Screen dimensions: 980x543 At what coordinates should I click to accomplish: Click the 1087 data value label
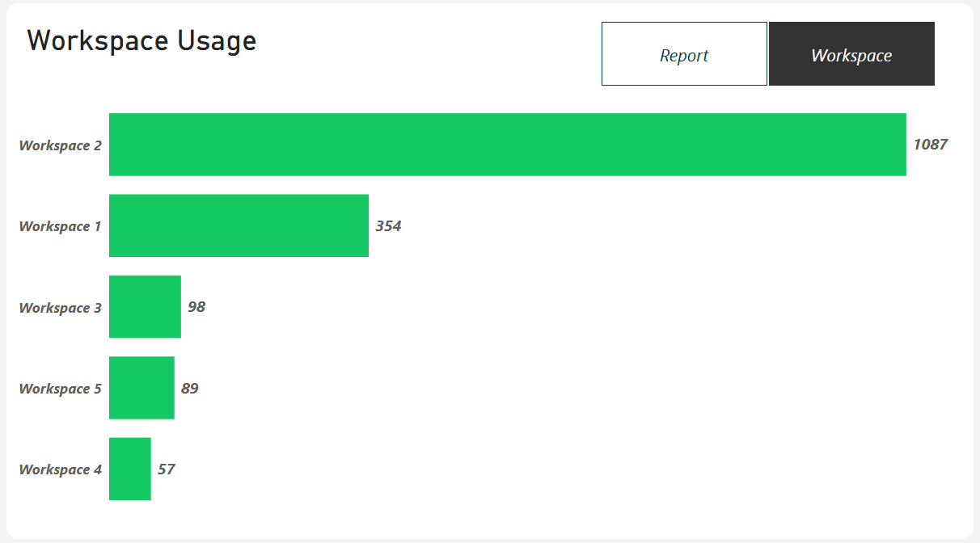click(x=930, y=145)
